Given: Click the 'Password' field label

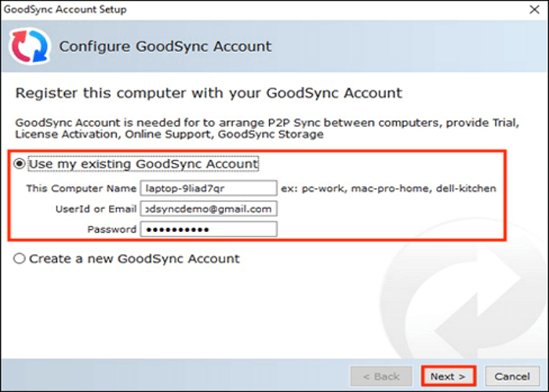Looking at the screenshot, I should pyautogui.click(x=111, y=230).
